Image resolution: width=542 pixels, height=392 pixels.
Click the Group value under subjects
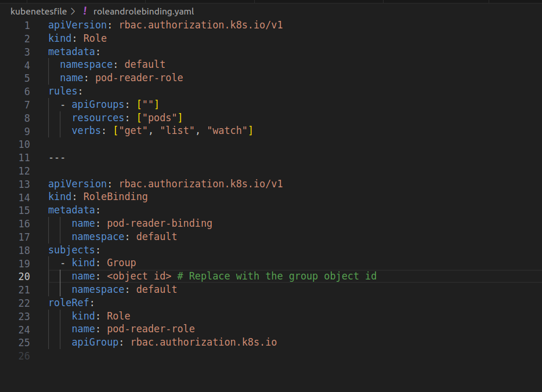pos(121,263)
